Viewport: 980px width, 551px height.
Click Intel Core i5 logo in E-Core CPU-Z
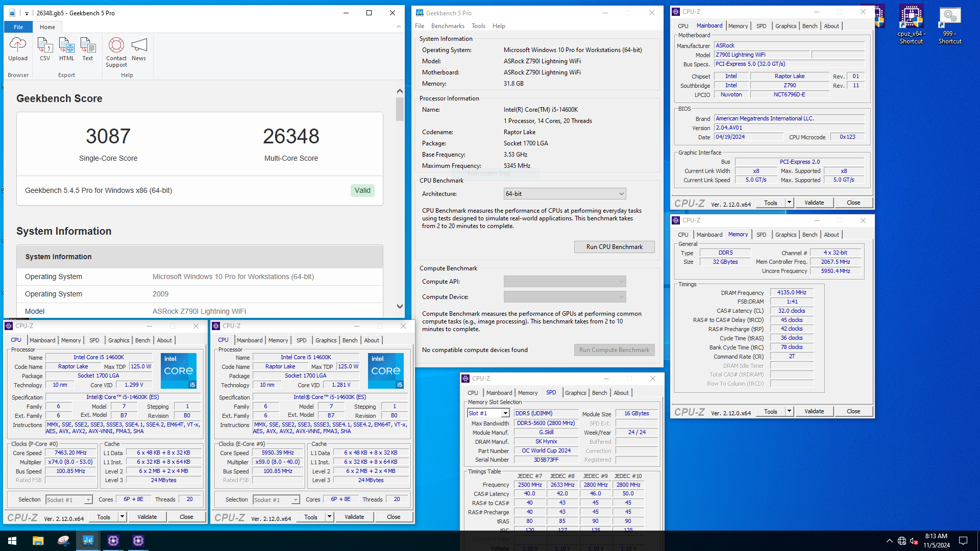[x=386, y=371]
